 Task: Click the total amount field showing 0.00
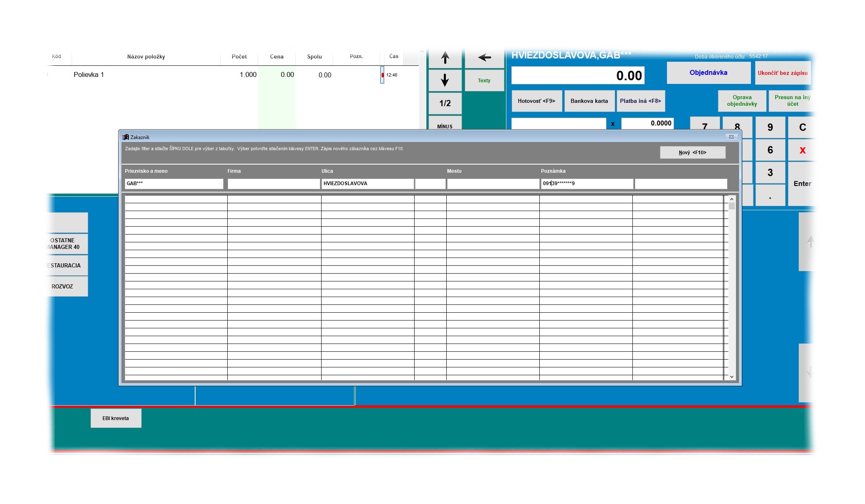[578, 76]
